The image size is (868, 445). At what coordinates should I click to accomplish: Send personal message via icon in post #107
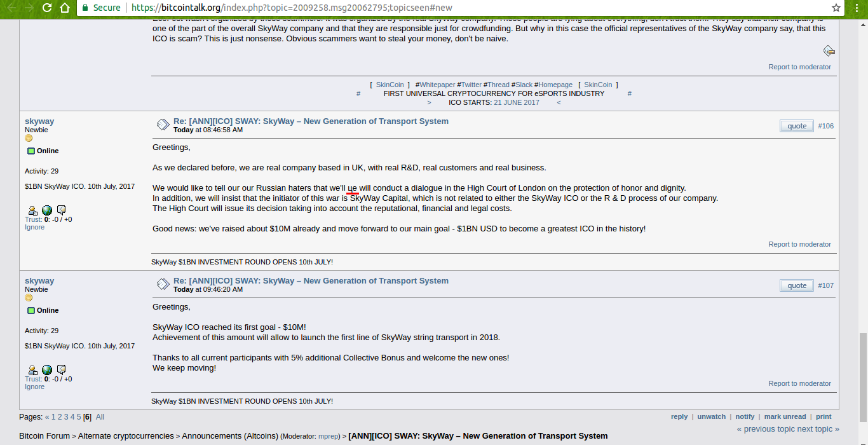pyautogui.click(x=62, y=370)
